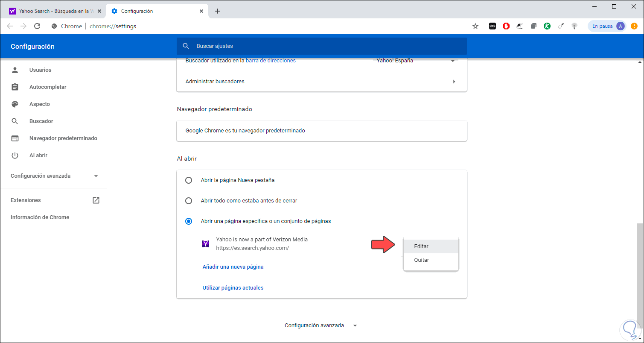The height and width of the screenshot is (343, 644).
Task: Select 'Abrir una página específica' radio button
Action: pyautogui.click(x=189, y=221)
